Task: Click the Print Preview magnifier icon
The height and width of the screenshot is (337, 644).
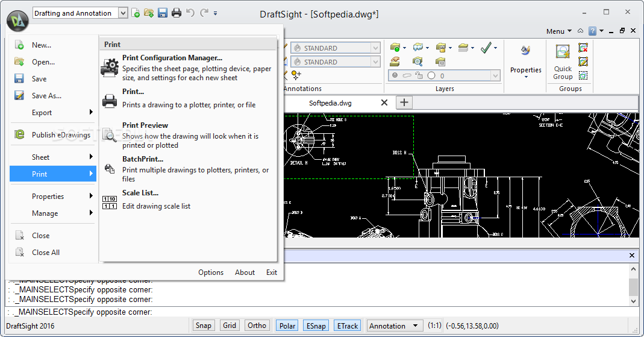Action: [109, 135]
